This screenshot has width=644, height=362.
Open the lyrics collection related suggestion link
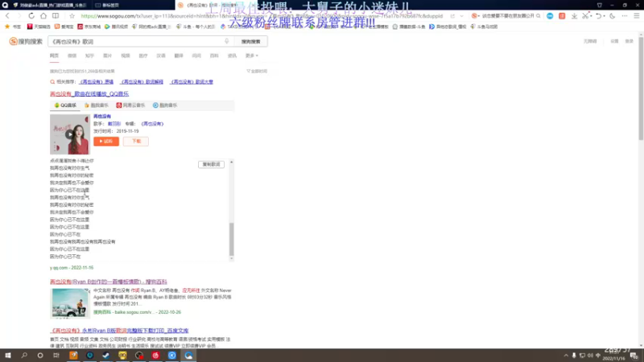[x=192, y=82]
